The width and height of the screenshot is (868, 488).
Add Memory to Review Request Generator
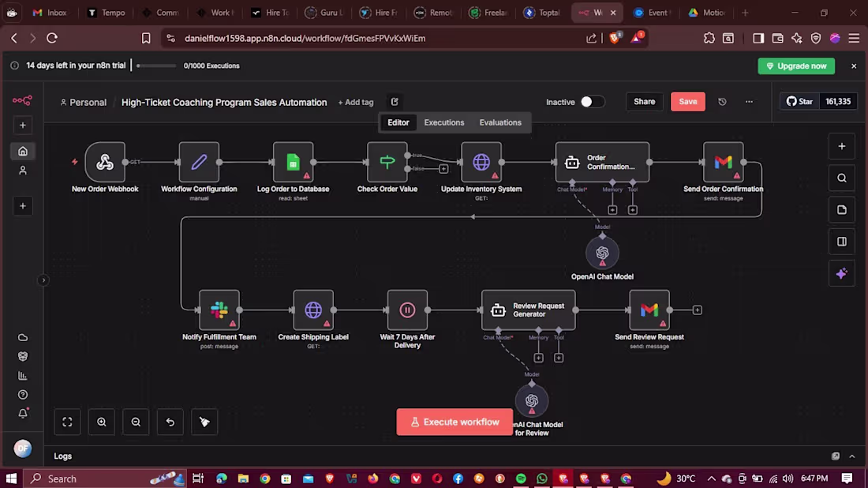tap(539, 358)
